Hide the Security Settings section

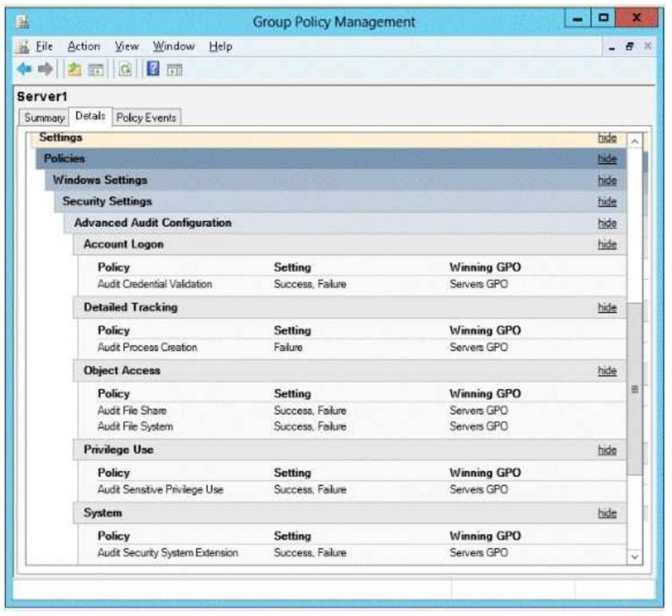pos(607,202)
